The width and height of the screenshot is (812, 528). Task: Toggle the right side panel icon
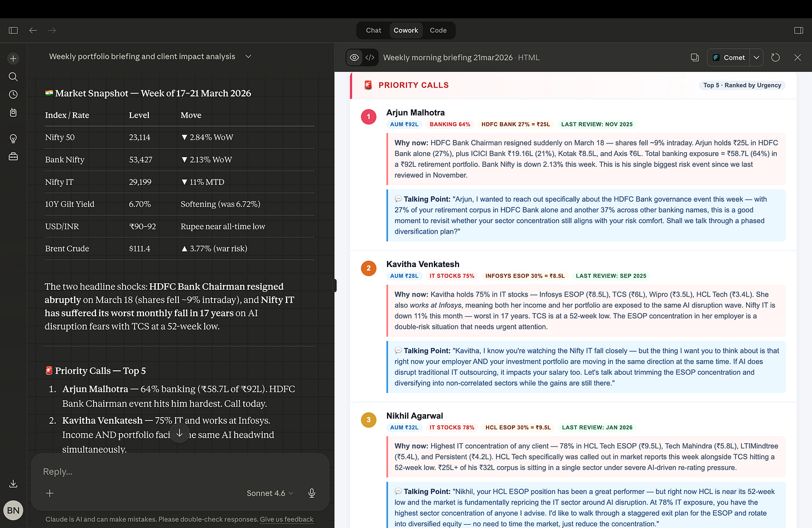click(x=799, y=30)
